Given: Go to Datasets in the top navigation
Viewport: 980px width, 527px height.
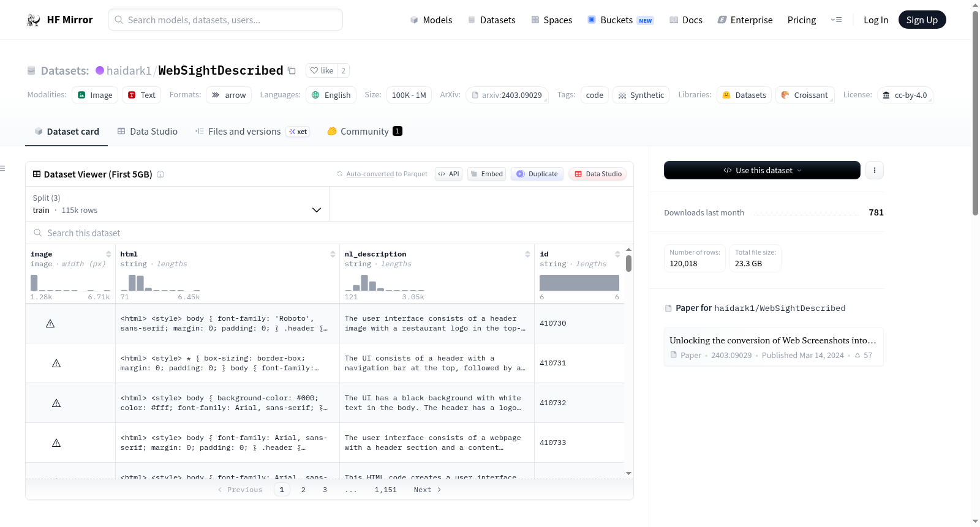Looking at the screenshot, I should (492, 20).
